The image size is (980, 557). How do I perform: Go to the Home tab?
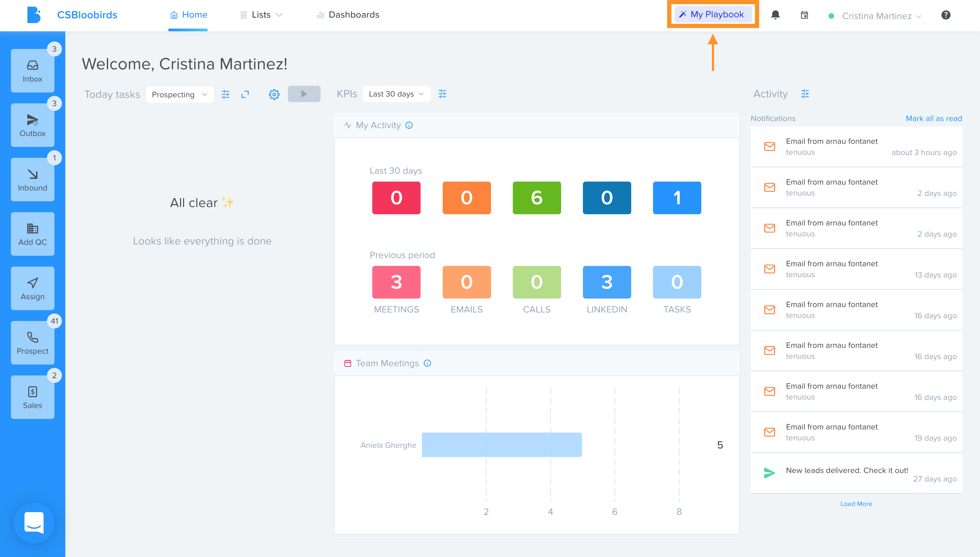tap(189, 15)
